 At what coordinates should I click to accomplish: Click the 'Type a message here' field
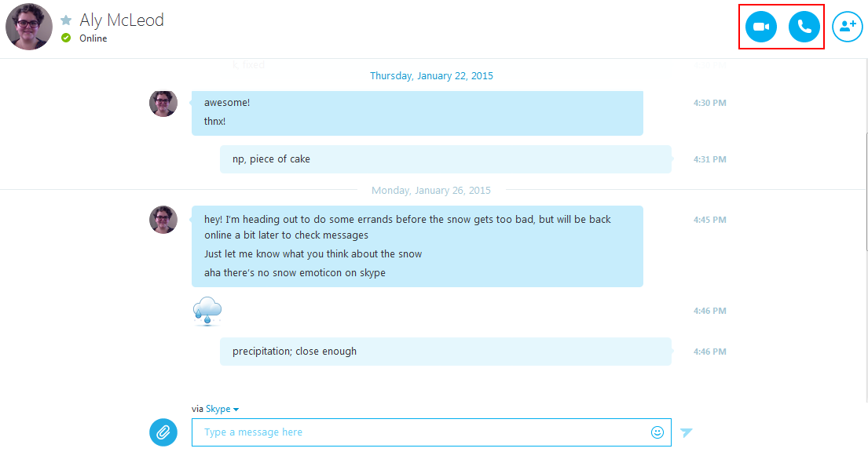[x=431, y=432]
